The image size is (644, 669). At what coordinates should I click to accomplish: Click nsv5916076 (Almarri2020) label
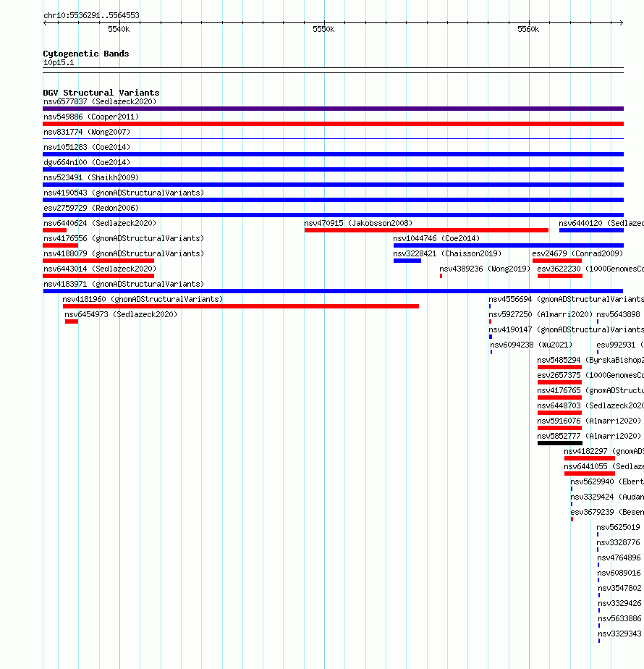[589, 421]
